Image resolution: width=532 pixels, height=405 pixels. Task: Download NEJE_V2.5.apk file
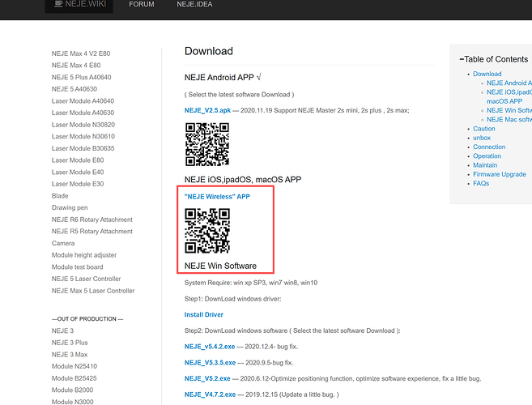[207, 110]
